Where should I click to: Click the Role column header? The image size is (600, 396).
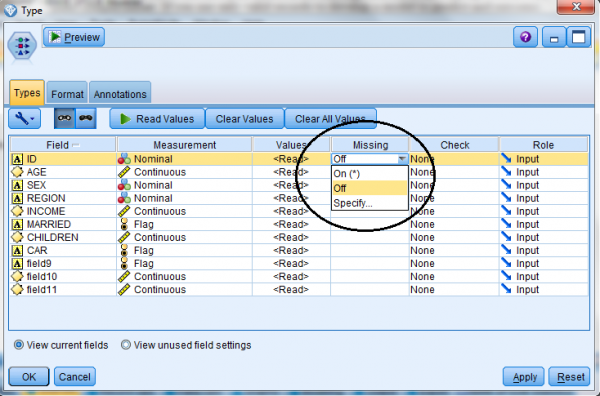click(543, 145)
